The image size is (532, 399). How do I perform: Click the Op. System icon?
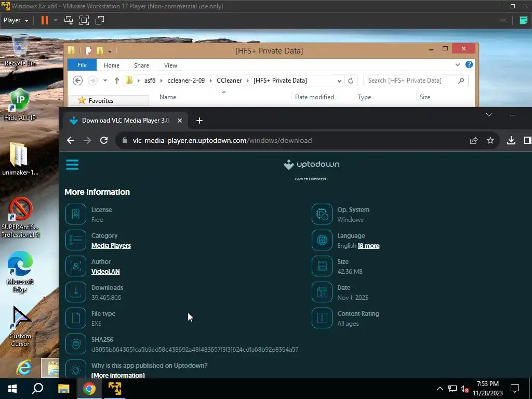[322, 214]
